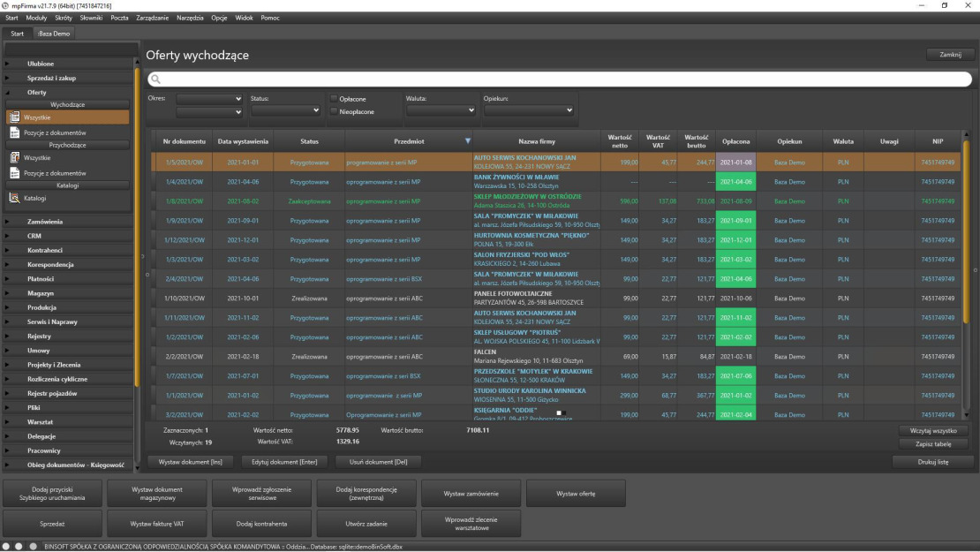
Task: Click the magnifier icon in the search bar
Action: click(155, 79)
